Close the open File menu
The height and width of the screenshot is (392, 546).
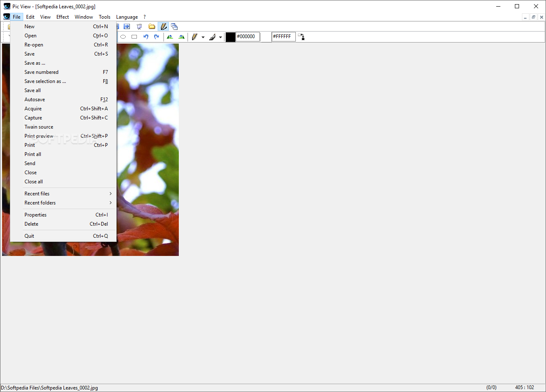click(17, 17)
